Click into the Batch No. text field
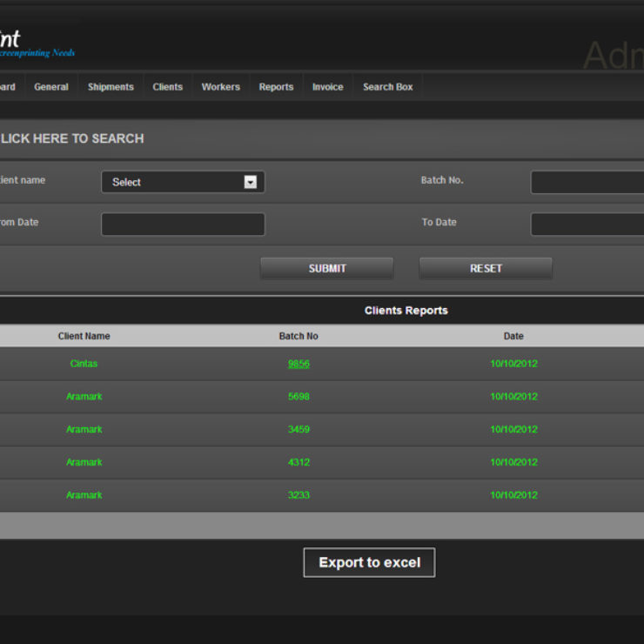Viewport: 644px width, 644px height. [587, 182]
